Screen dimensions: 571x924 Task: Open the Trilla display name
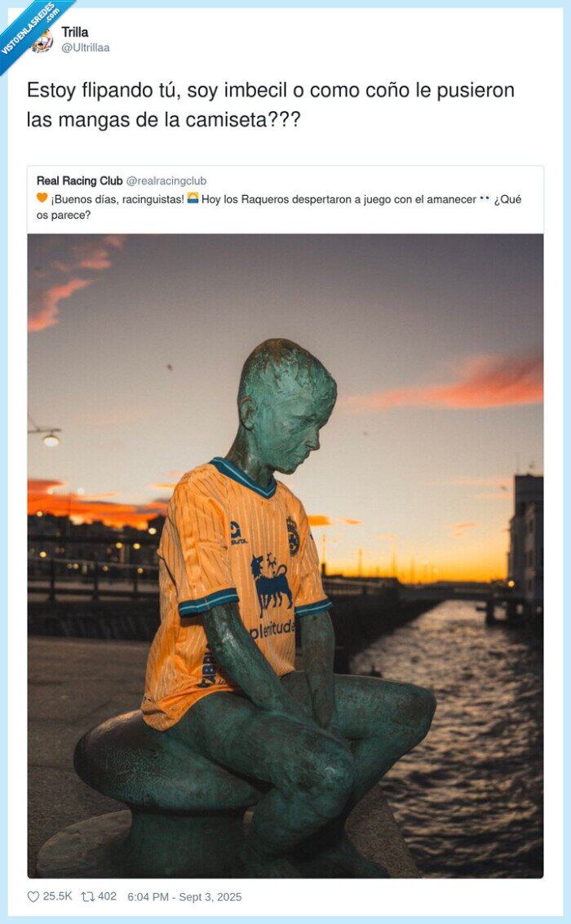click(75, 32)
